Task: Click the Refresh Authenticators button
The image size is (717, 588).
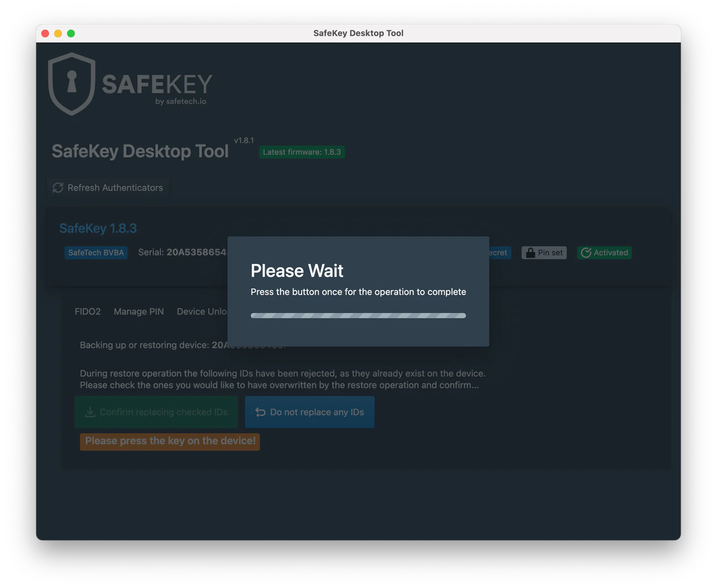Action: (108, 188)
